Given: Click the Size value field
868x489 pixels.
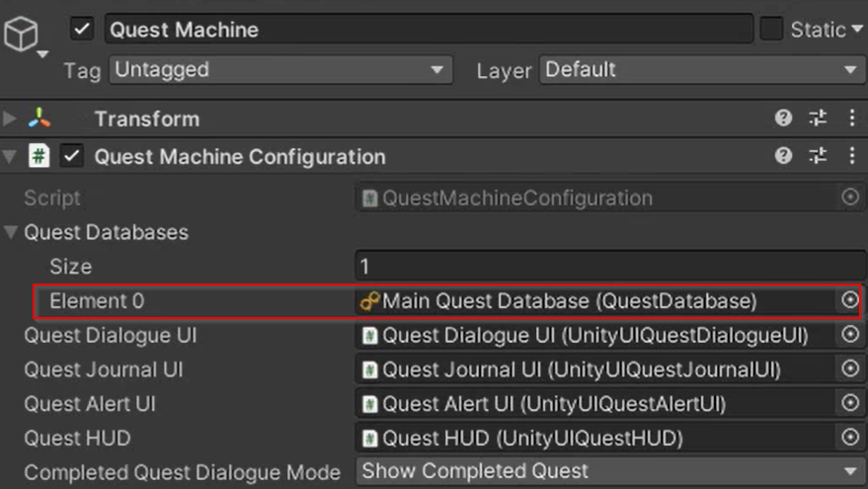Looking at the screenshot, I should tap(610, 267).
